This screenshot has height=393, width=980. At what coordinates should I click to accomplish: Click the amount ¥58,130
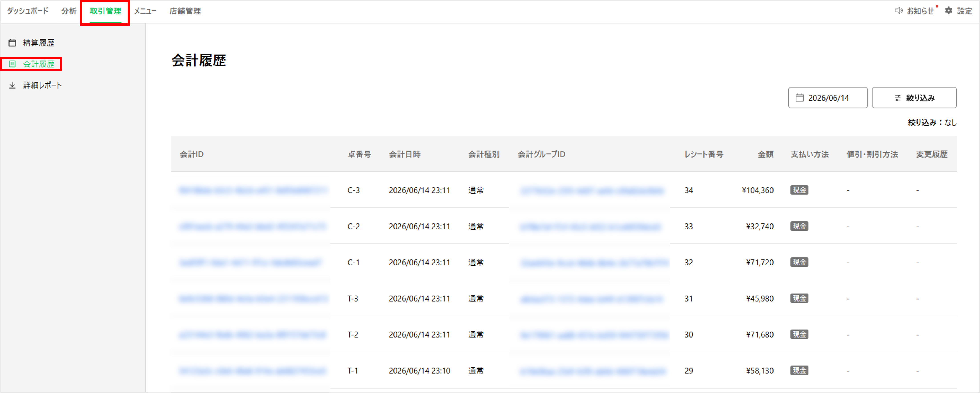coord(760,371)
